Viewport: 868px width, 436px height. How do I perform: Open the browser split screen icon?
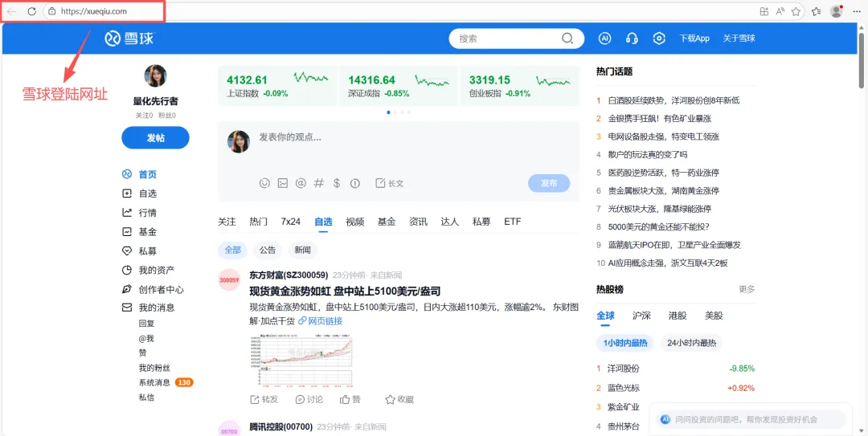[764, 11]
